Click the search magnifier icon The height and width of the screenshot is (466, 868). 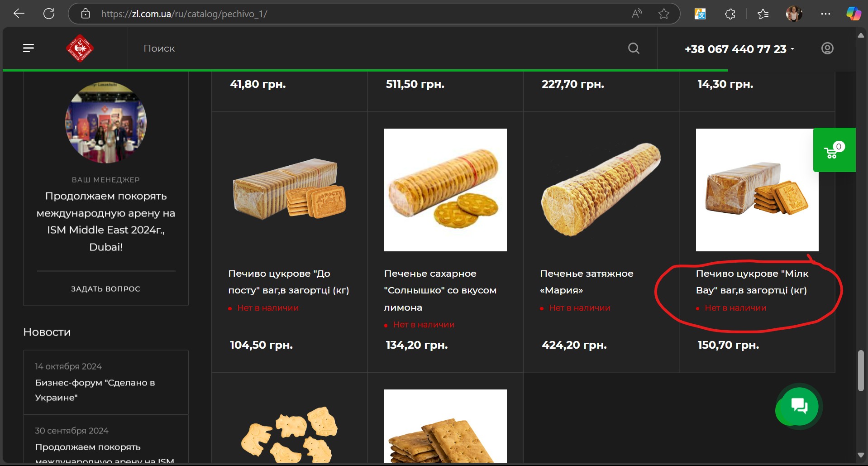[x=634, y=48]
